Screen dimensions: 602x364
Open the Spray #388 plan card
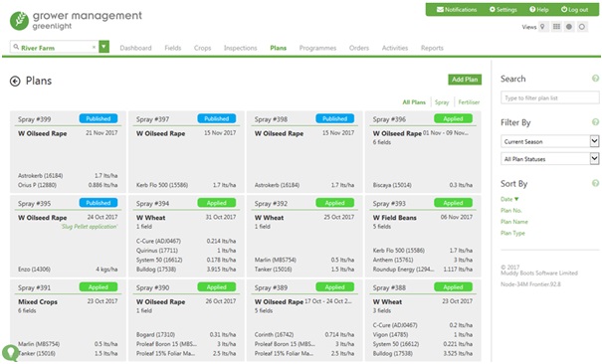point(423,320)
